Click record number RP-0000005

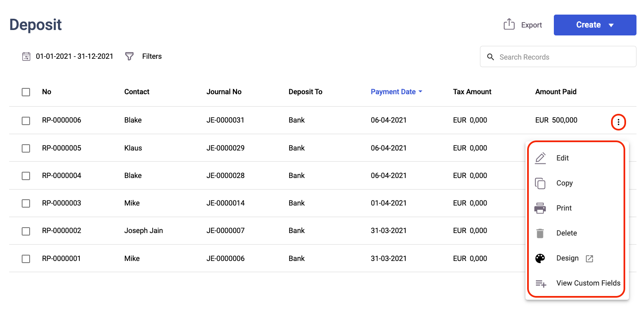(61, 148)
